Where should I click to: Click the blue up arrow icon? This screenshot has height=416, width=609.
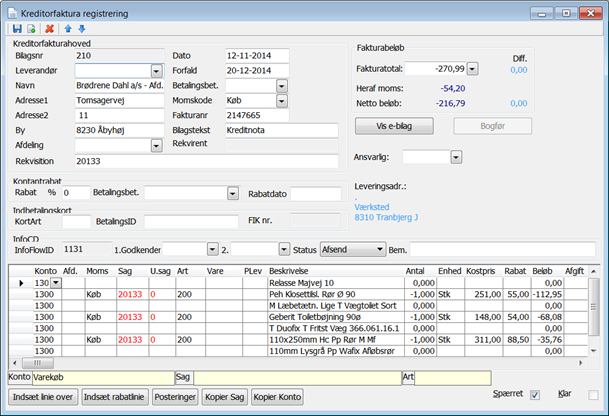coord(68,30)
